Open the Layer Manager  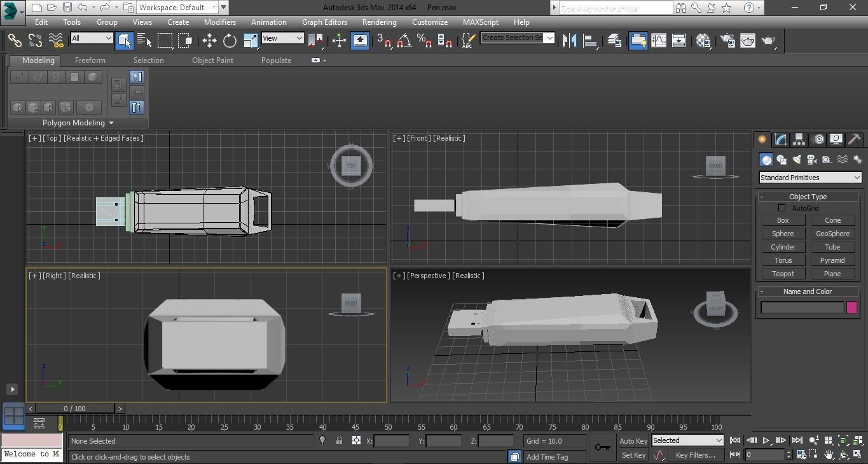(614, 40)
